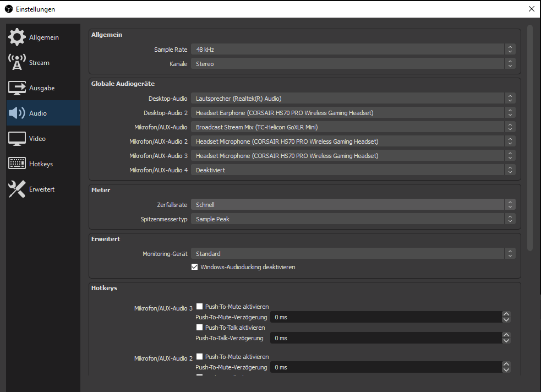Expand the Kanäle Stereo dropdown

coord(352,64)
